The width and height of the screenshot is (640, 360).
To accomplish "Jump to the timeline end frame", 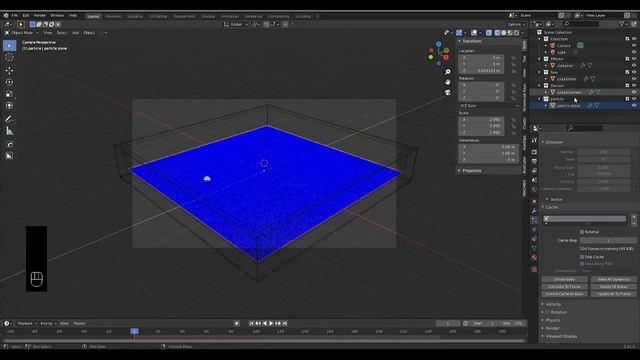I will (x=285, y=323).
